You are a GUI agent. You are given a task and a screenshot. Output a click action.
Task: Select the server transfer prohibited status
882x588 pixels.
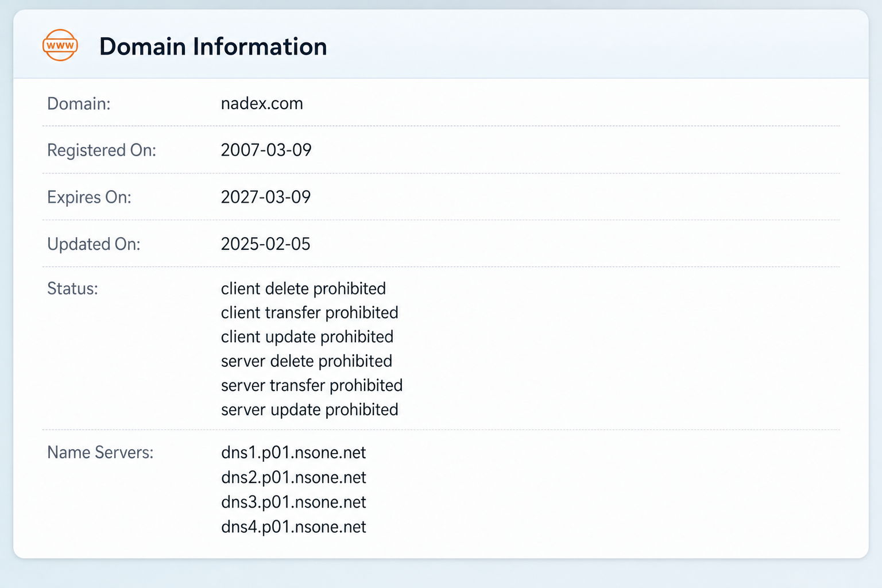point(312,385)
